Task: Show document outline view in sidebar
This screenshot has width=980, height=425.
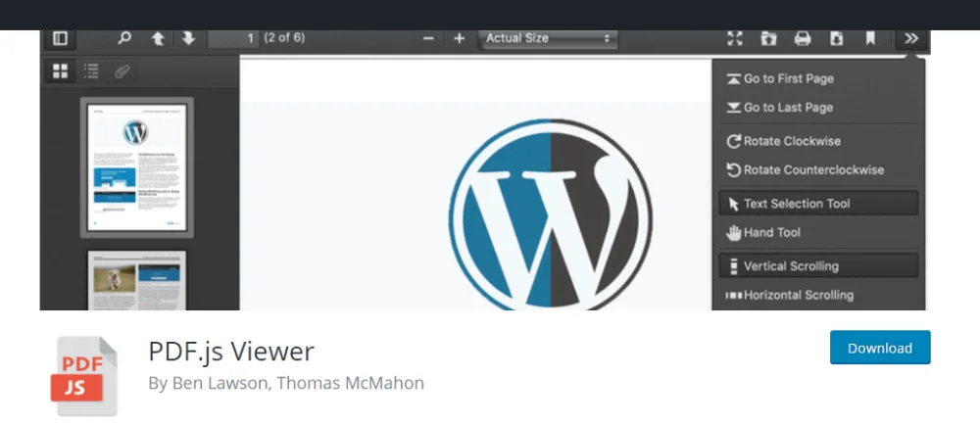Action: point(91,71)
